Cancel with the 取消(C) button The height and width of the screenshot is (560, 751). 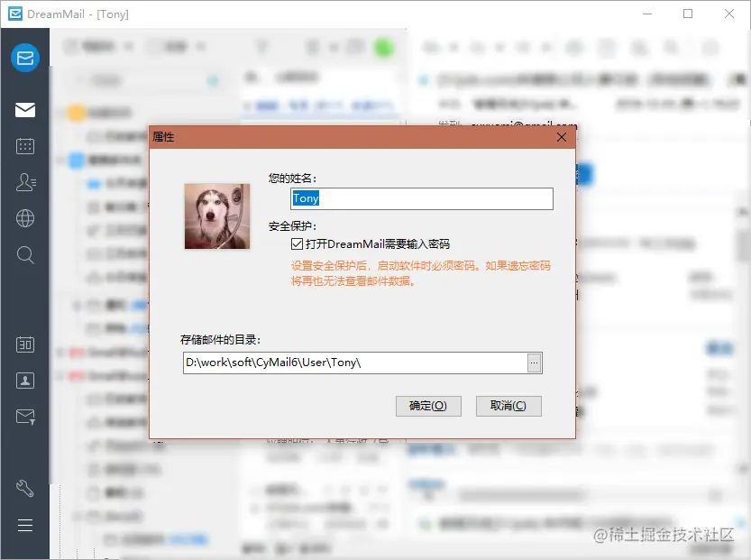508,406
